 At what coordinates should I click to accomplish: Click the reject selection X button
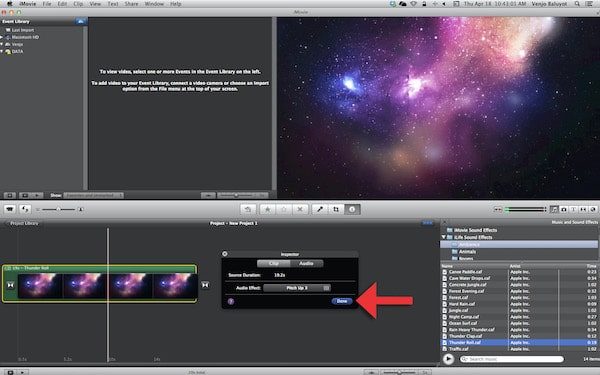coord(300,209)
